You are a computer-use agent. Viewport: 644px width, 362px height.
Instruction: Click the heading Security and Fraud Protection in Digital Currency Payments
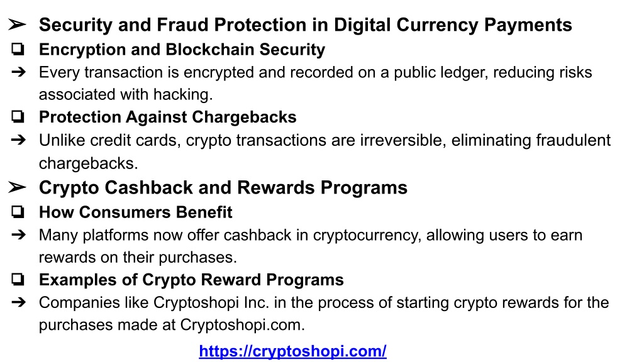click(x=305, y=25)
